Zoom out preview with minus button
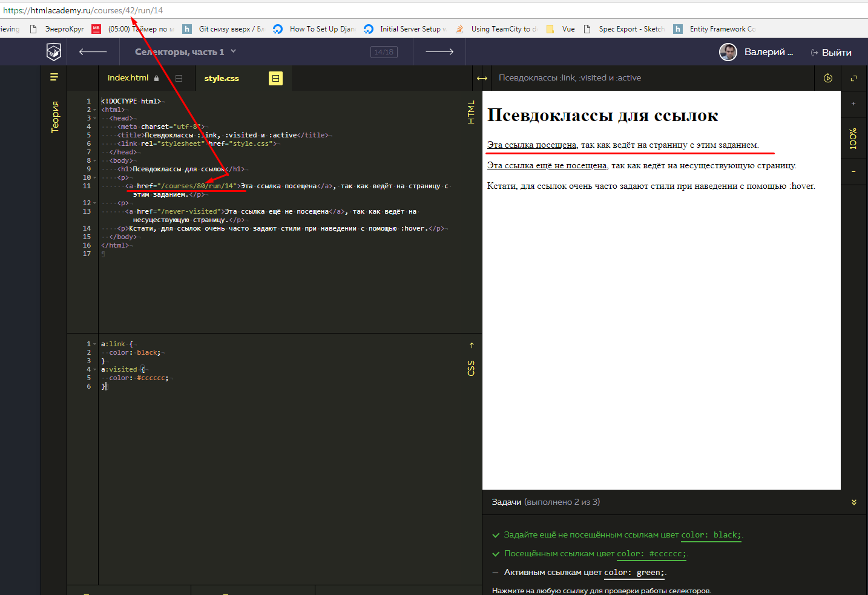The image size is (868, 595). pyautogui.click(x=853, y=172)
